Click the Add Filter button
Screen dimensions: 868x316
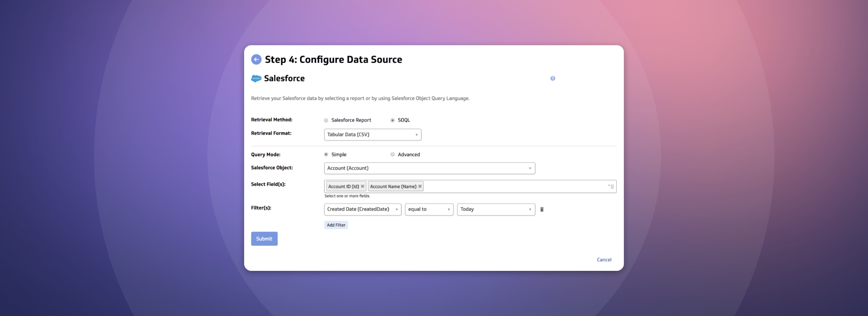point(336,225)
